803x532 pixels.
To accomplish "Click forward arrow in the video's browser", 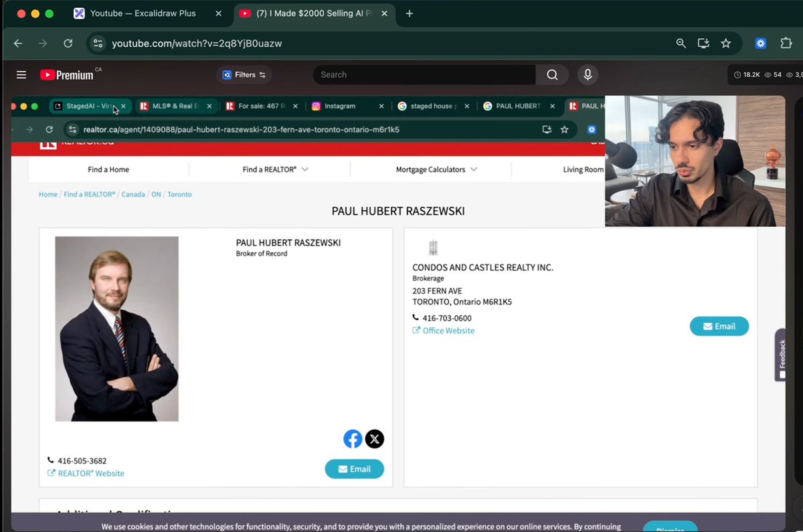I will (29, 130).
